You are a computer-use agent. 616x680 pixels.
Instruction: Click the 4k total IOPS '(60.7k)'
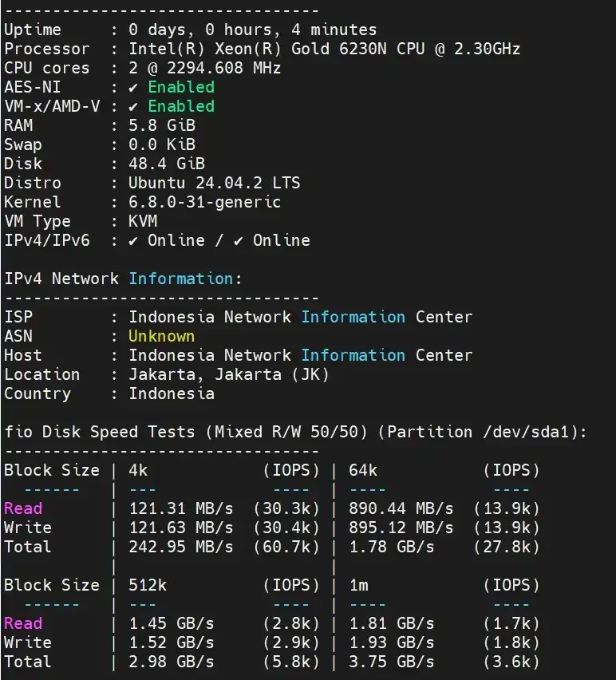287,547
